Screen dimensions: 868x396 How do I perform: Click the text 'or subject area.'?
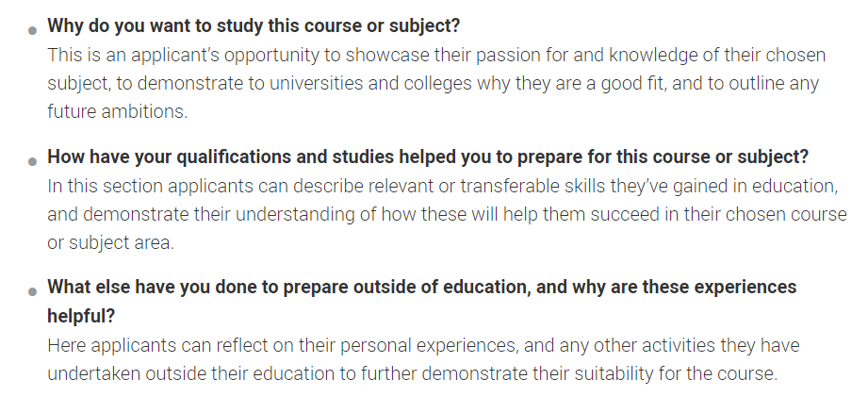coord(110,242)
